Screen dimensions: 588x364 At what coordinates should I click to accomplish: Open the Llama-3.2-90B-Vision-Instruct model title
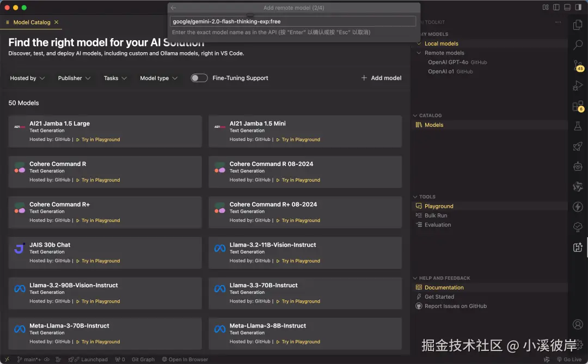(x=73, y=285)
